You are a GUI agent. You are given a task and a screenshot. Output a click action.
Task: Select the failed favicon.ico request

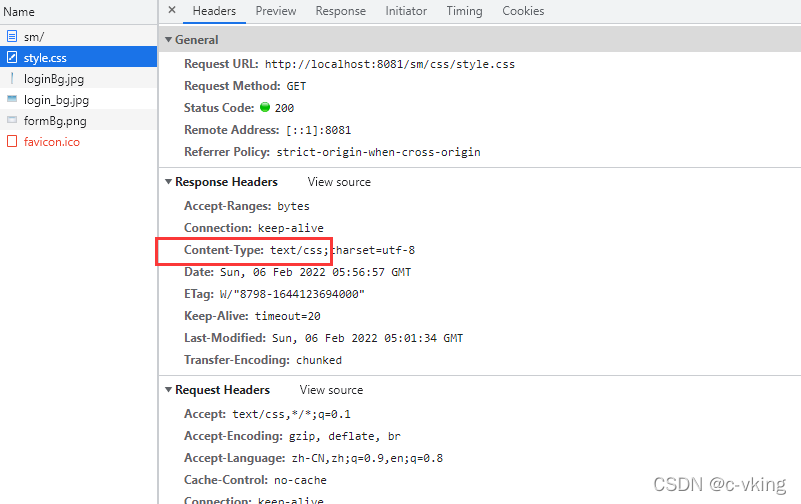coord(79,141)
